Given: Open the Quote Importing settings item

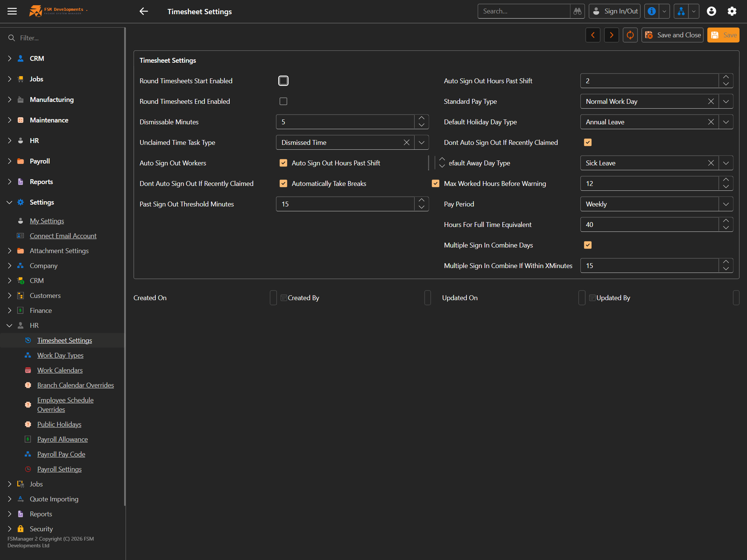Looking at the screenshot, I should point(54,499).
